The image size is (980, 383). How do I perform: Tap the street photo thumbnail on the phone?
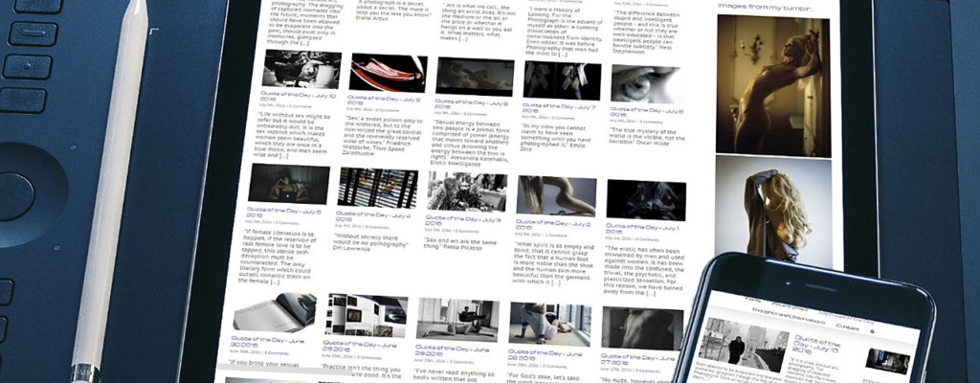pyautogui.click(x=742, y=346)
